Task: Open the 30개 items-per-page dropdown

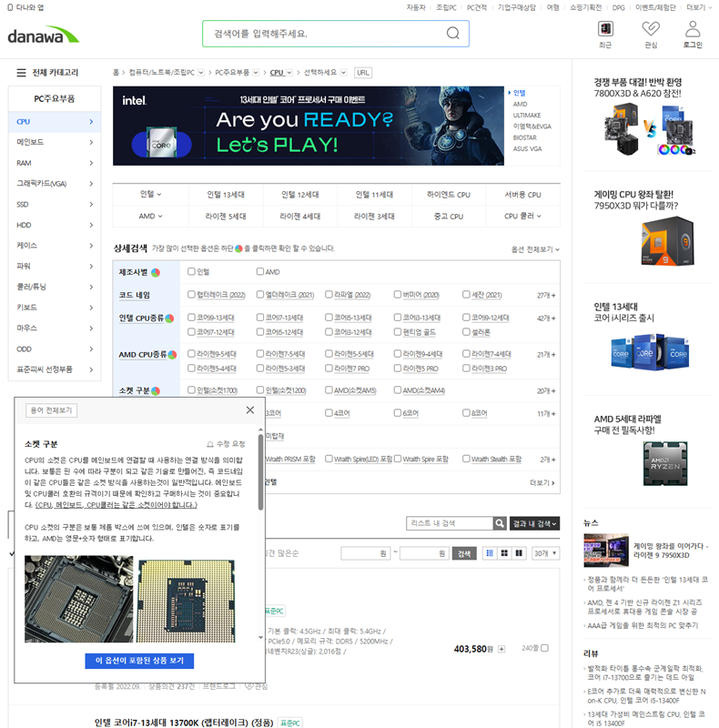Action: (x=545, y=553)
